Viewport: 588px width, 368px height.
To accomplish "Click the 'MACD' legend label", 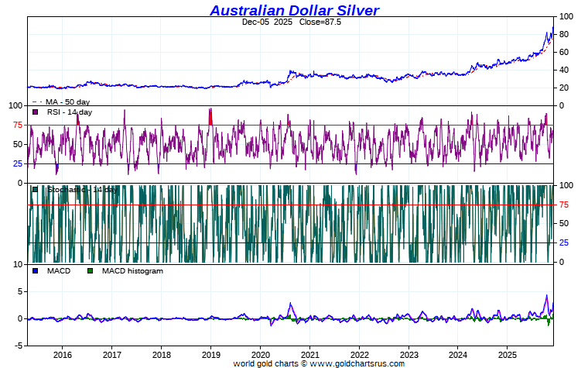I will coord(59,270).
